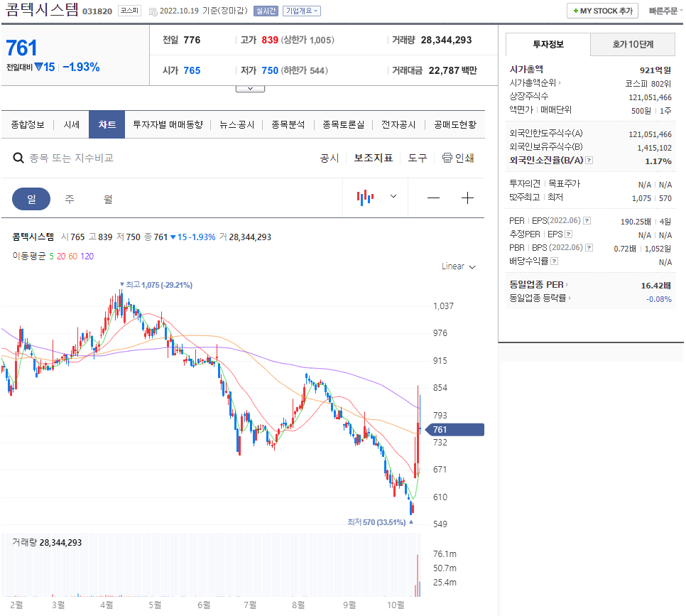Zoom in chart with plus icon

click(x=467, y=198)
